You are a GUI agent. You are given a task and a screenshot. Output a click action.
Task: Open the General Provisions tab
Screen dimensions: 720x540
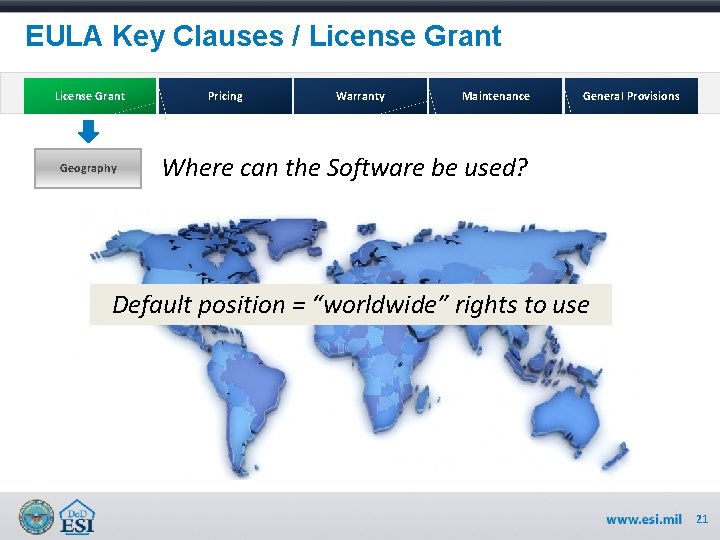point(631,96)
